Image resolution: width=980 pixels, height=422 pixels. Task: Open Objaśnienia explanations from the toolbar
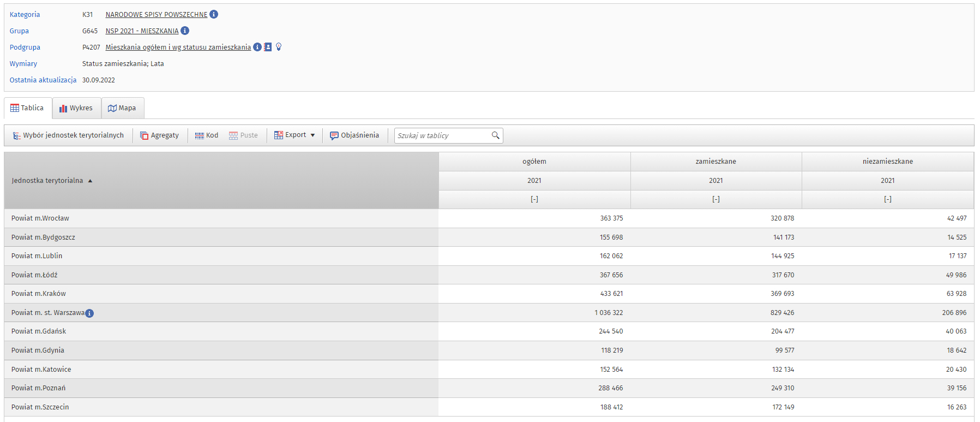354,135
